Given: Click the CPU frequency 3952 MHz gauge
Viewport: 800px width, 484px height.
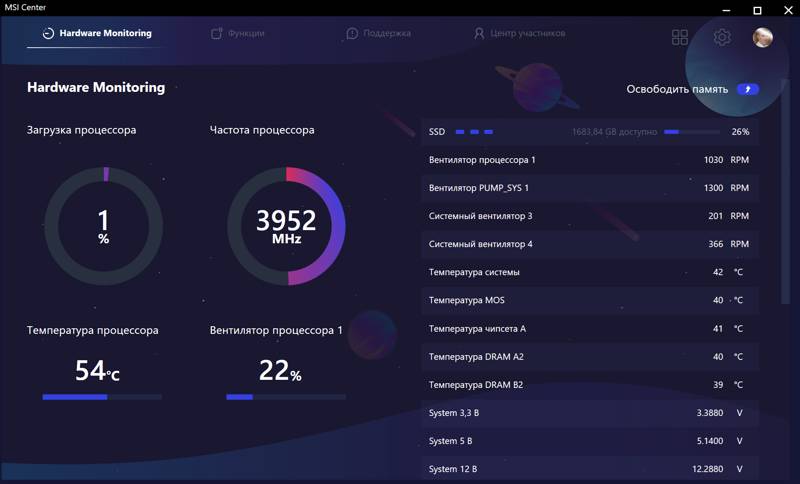Looking at the screenshot, I should 286,226.
